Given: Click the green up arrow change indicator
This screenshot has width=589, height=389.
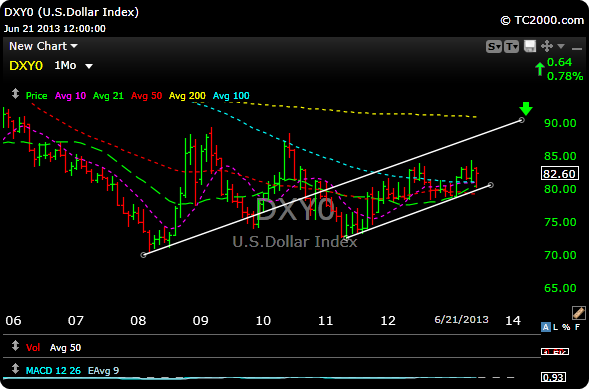Looking at the screenshot, I should 540,69.
